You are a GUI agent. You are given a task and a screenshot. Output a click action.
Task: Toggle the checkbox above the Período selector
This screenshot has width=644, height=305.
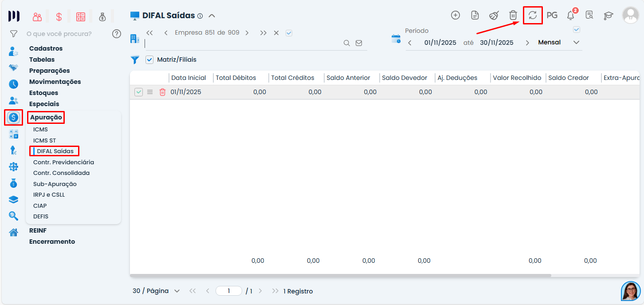tap(577, 30)
